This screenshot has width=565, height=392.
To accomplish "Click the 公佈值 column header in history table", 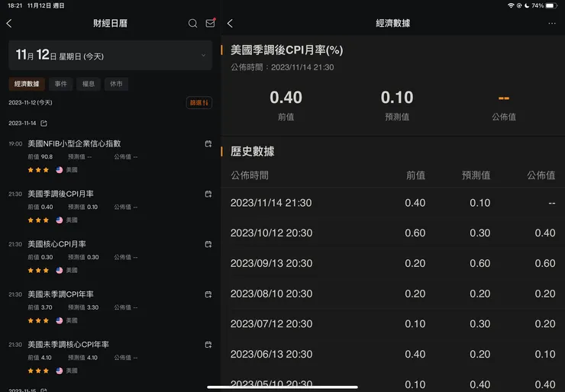I will coord(541,175).
